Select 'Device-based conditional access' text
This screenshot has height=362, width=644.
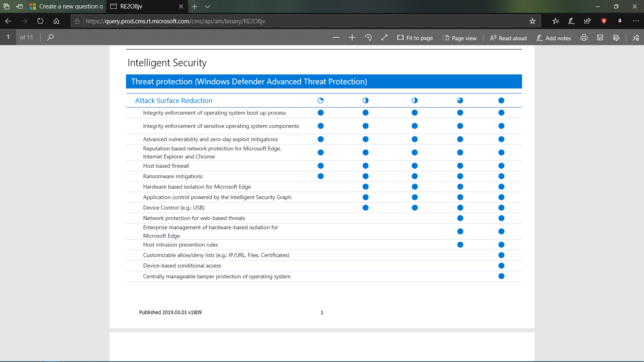(182, 265)
